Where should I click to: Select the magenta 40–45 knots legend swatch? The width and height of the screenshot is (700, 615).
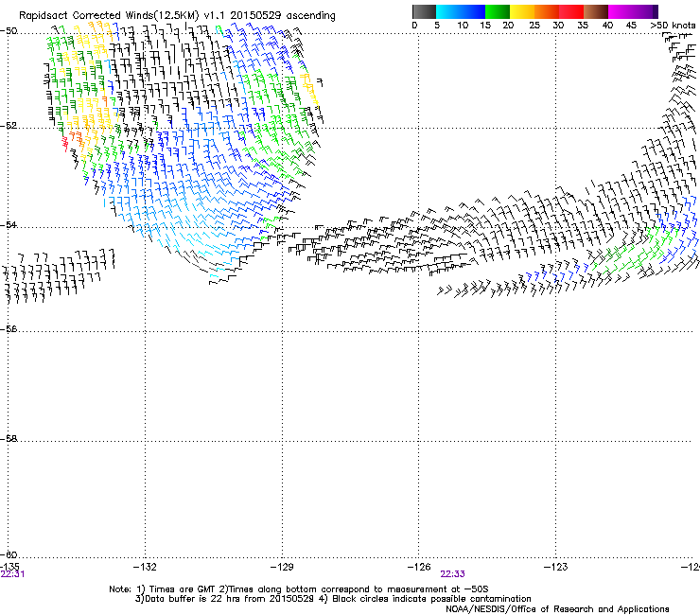tap(621, 11)
